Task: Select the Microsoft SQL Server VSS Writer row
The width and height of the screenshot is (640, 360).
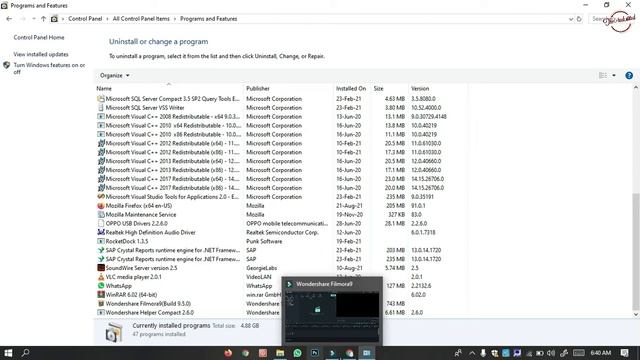Action: coord(281,108)
